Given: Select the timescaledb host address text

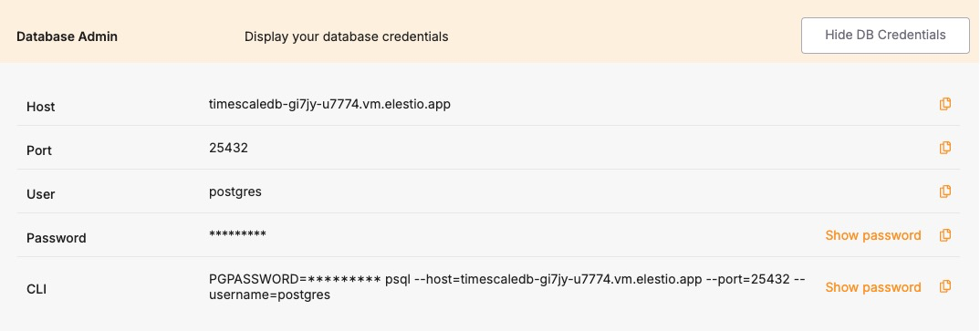Looking at the screenshot, I should pyautogui.click(x=329, y=104).
